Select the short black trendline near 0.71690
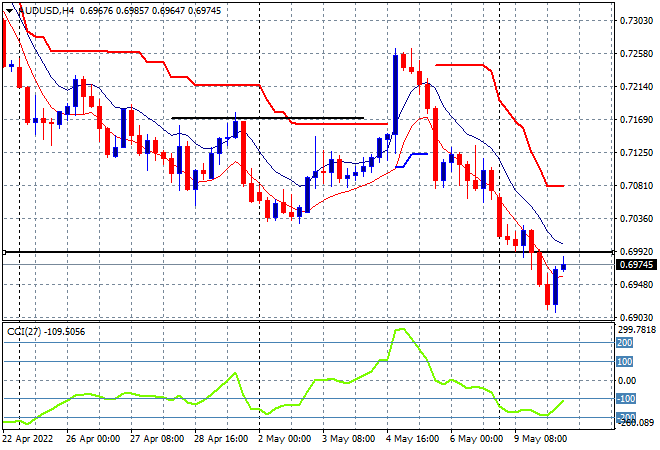The height and width of the screenshot is (450, 660). tap(268, 118)
